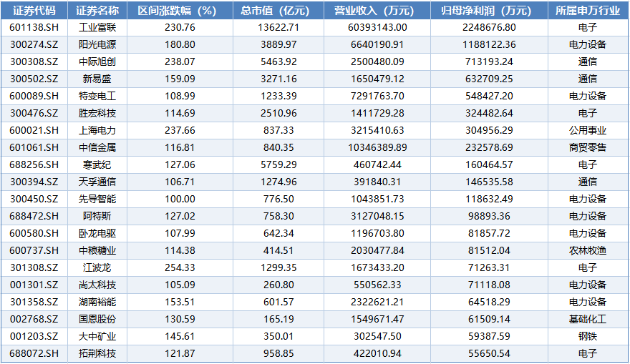
Task: Click the 归母净利润 (万元) header
Action: 490,11
